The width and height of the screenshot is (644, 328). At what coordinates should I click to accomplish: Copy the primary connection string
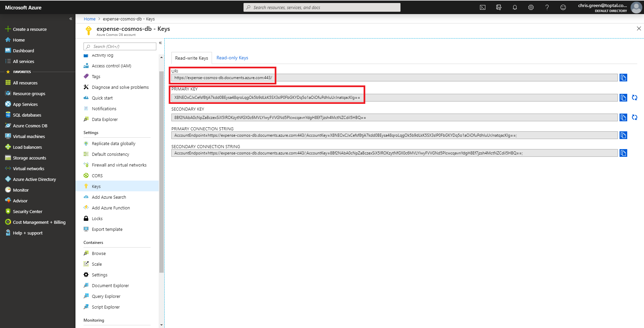(x=623, y=135)
